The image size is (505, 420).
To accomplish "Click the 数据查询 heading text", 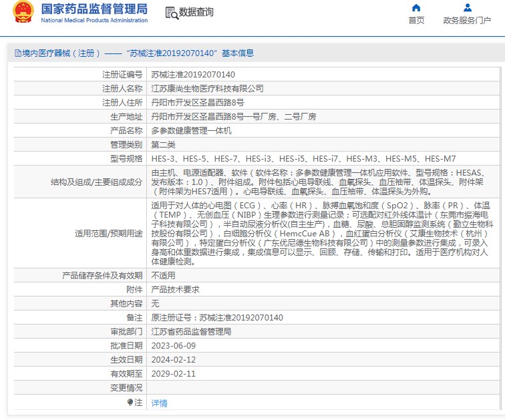I will click(x=196, y=12).
